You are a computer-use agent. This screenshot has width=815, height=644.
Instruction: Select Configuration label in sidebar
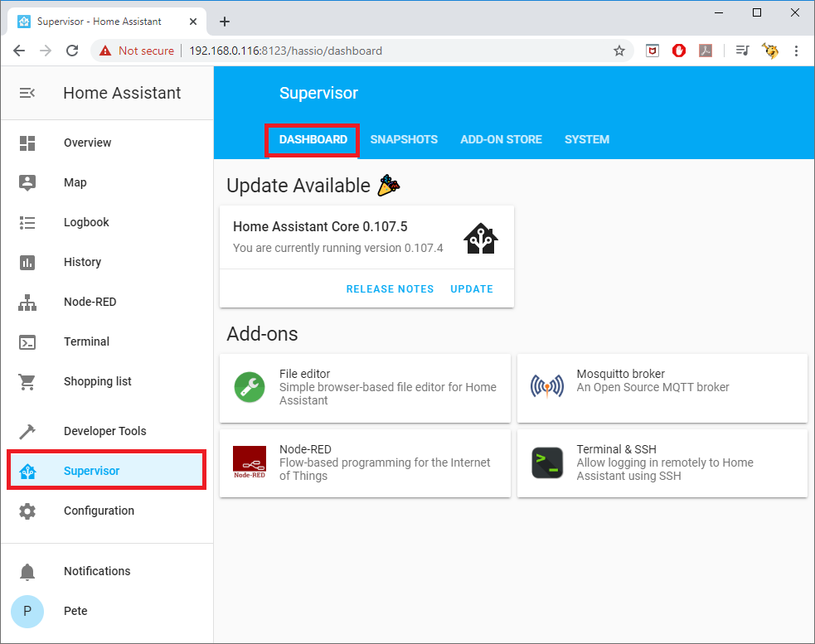coord(99,511)
